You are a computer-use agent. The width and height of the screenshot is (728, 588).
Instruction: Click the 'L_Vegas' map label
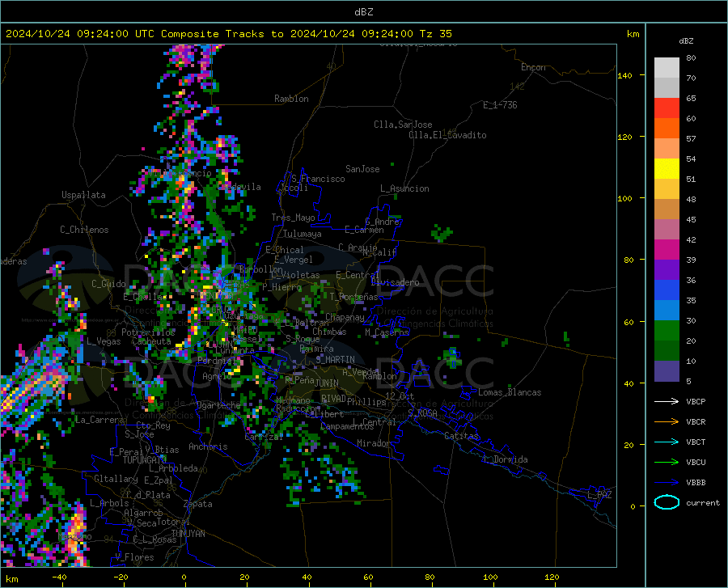[x=104, y=341]
